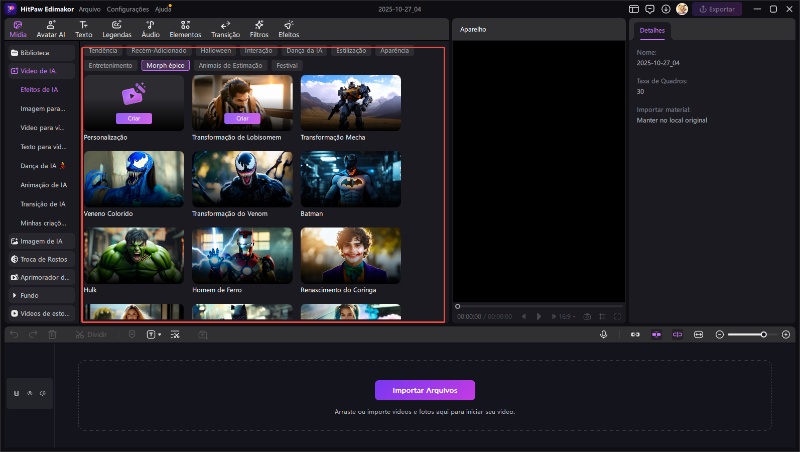Click the timeline zoom slider handle
The height and width of the screenshot is (452, 800).
click(x=763, y=334)
